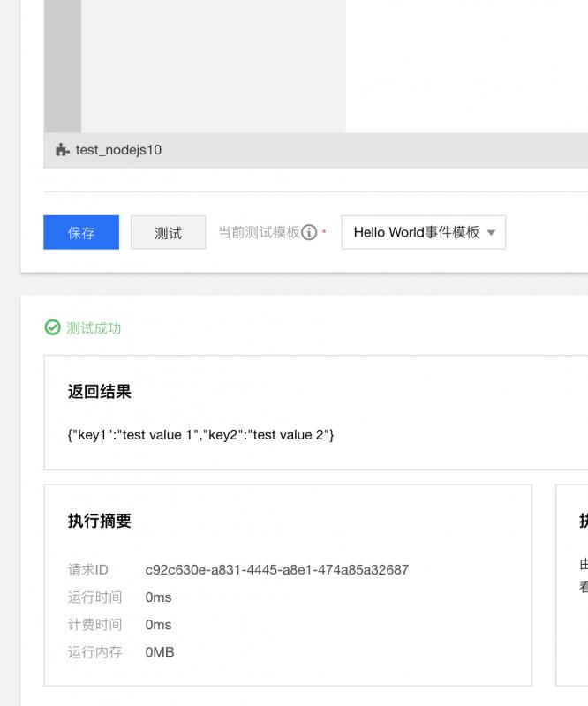Click the 测试成功 status text
Screen dimensions: 588x706
tap(94, 328)
